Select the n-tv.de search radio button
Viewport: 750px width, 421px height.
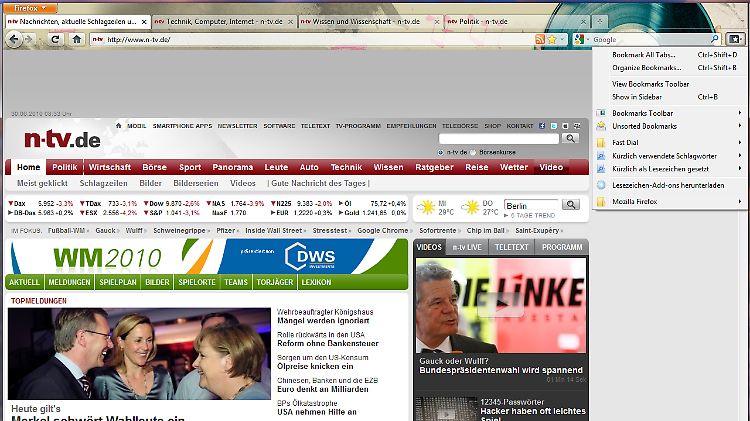[438, 152]
